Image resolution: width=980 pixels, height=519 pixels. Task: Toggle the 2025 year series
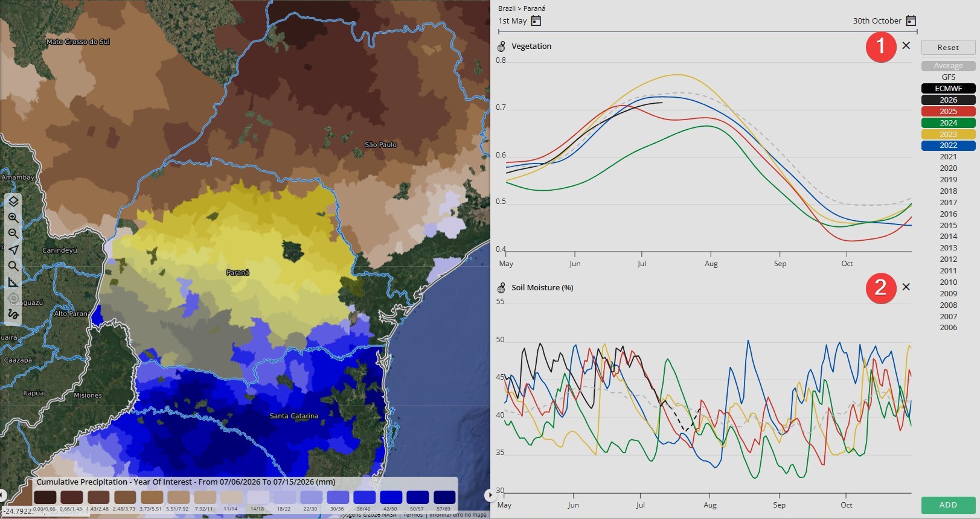coord(948,111)
